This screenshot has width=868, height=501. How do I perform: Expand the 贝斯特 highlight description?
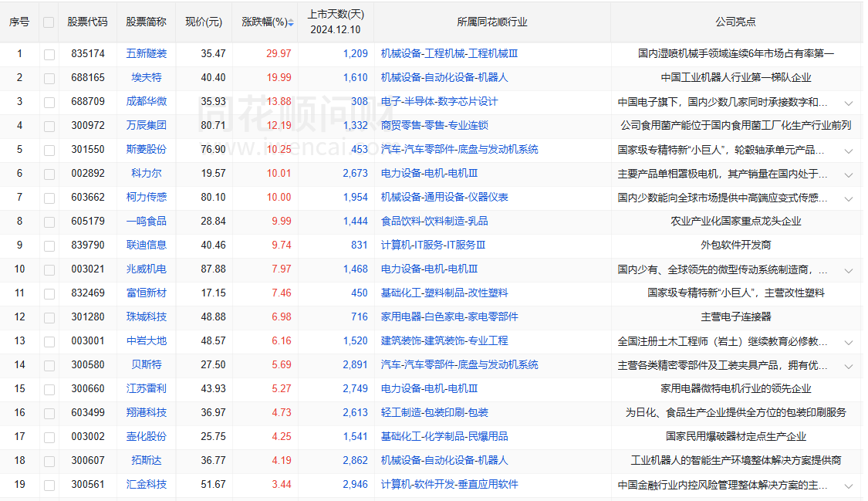tap(849, 366)
